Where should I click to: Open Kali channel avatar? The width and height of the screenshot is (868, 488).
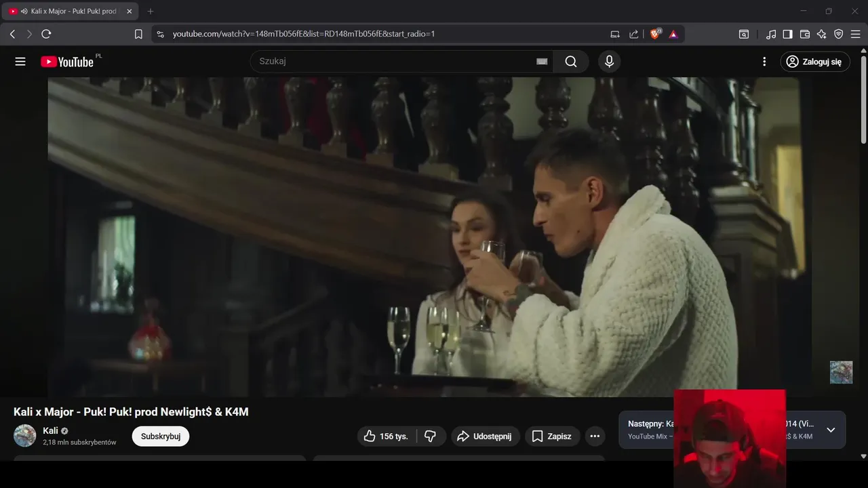25,436
